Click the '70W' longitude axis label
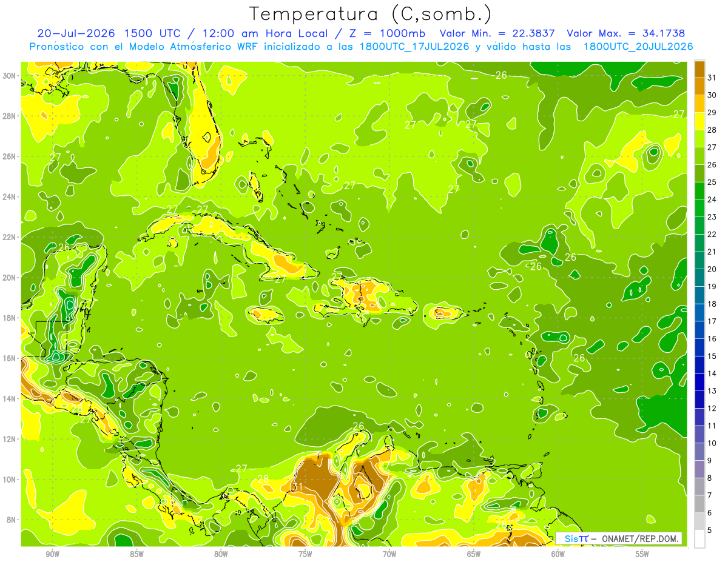Viewport: 728px width, 562px height. click(x=389, y=555)
